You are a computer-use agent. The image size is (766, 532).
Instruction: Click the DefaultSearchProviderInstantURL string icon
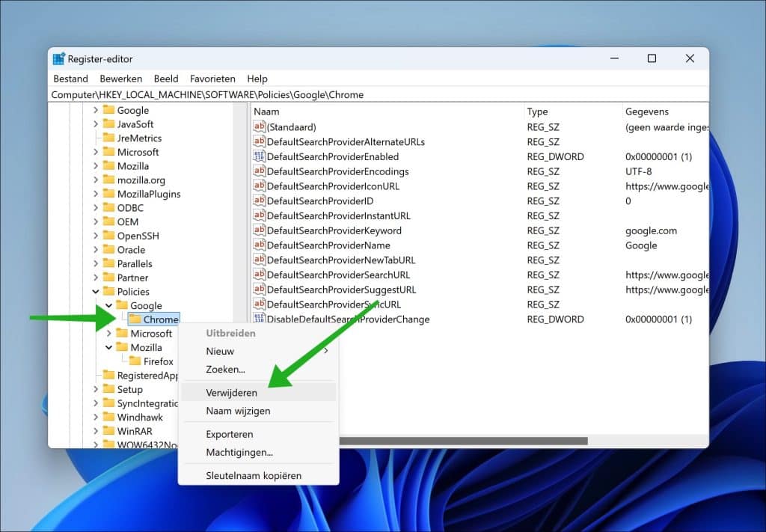259,215
